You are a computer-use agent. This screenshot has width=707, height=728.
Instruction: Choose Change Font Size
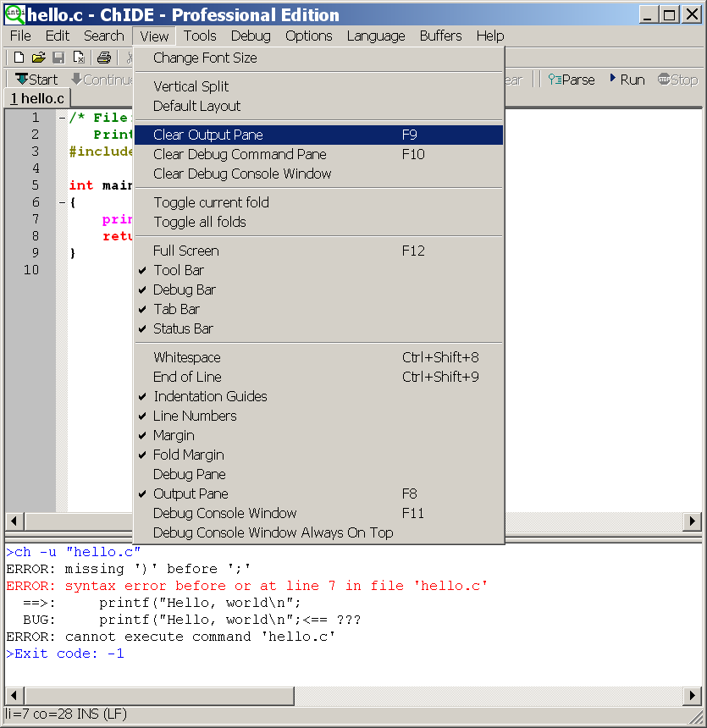pos(318,58)
